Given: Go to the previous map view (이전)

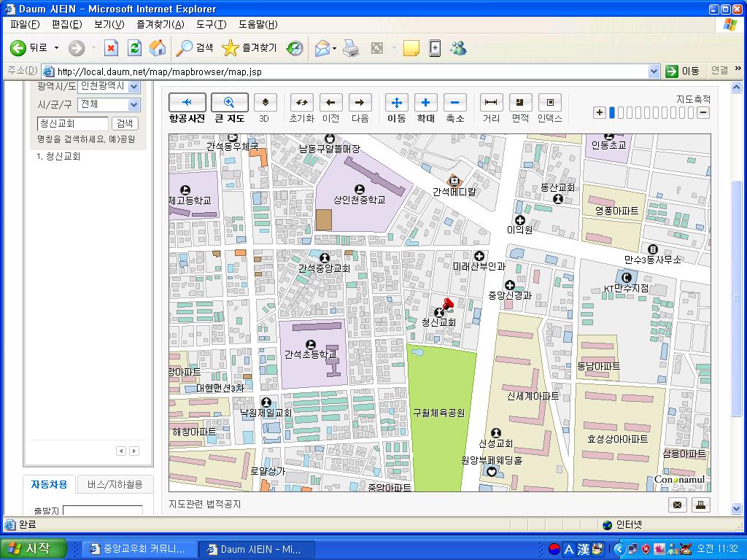Looking at the screenshot, I should 330,103.
